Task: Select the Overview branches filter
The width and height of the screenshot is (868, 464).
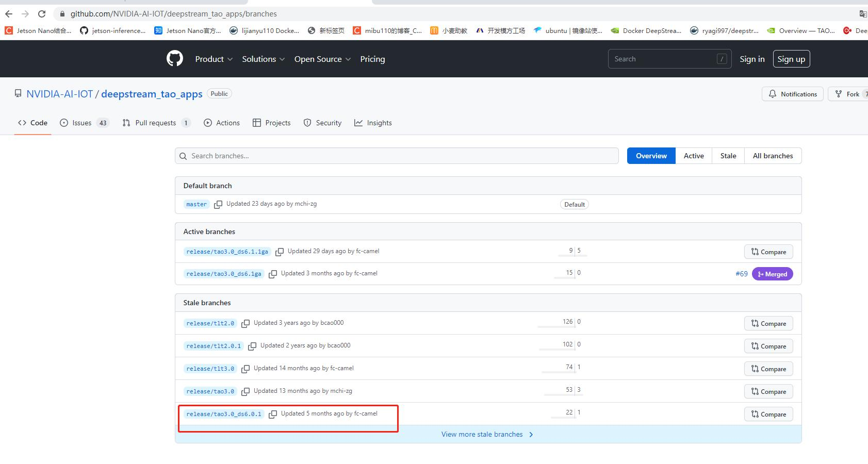Action: click(x=651, y=156)
